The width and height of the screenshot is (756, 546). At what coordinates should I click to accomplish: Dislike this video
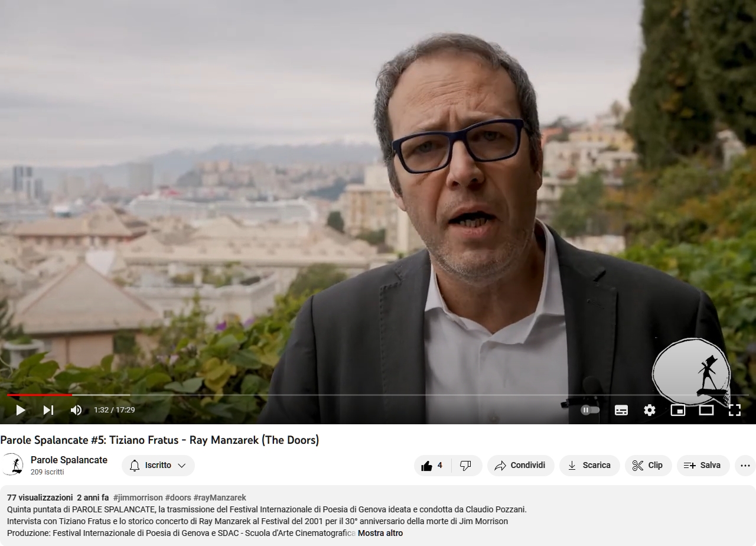tap(467, 466)
